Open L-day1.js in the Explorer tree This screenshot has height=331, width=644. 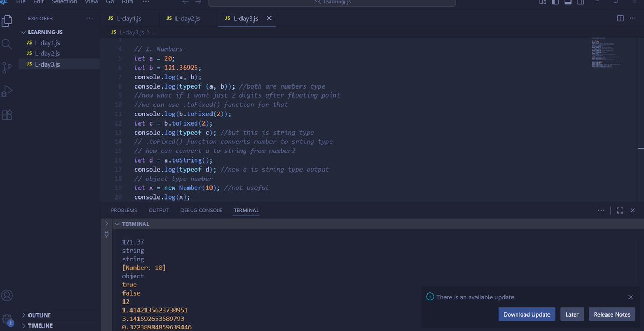[61, 43]
